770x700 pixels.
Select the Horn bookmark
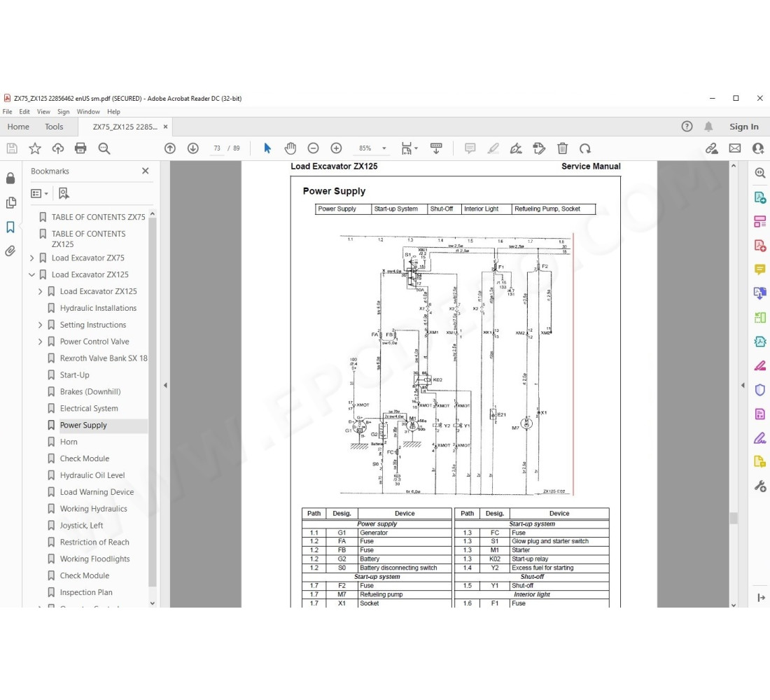69,442
